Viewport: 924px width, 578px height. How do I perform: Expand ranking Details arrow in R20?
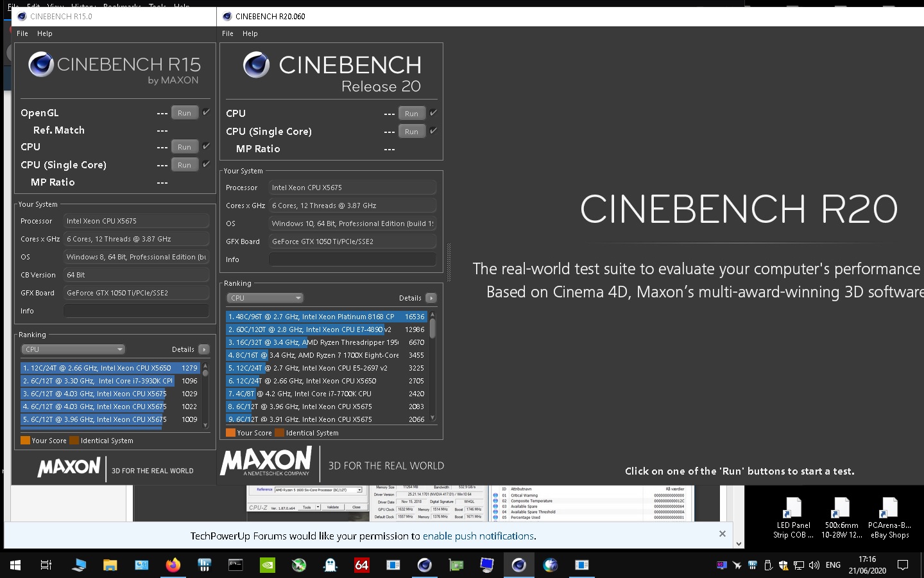coord(431,298)
